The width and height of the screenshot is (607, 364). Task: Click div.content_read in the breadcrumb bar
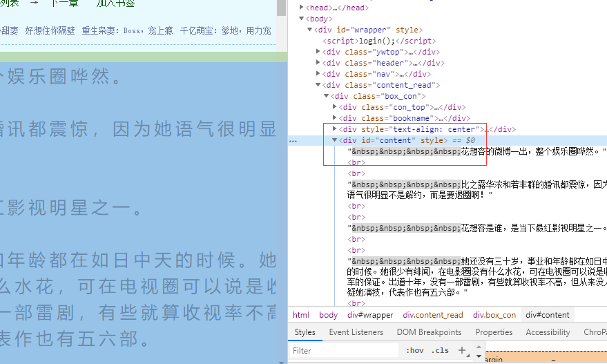coord(433,315)
